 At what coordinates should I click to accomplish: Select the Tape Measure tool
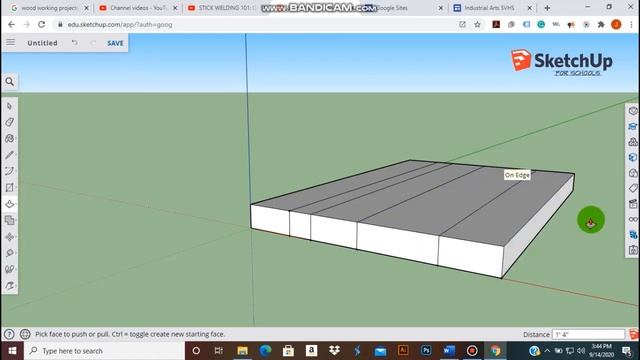[9, 253]
